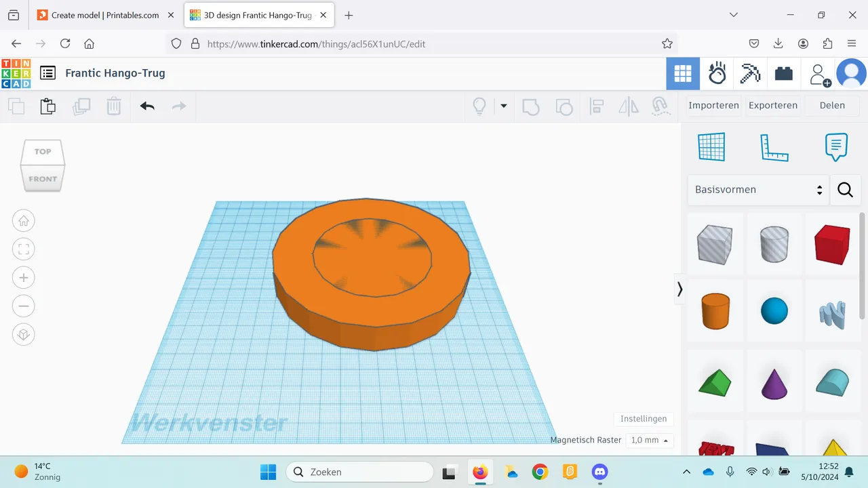Open the designs list panel icon
The image size is (868, 488).
pyautogui.click(x=47, y=73)
